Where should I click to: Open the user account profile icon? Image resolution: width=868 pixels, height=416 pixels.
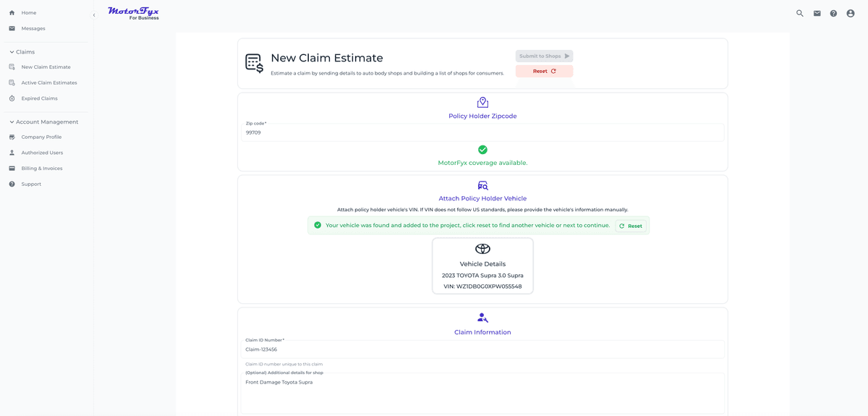(x=851, y=13)
